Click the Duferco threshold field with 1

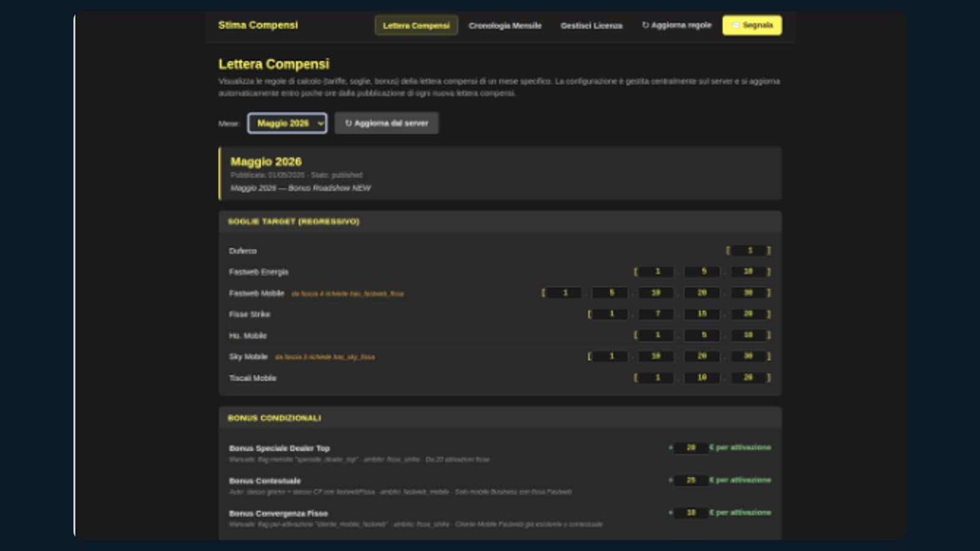[749, 250]
